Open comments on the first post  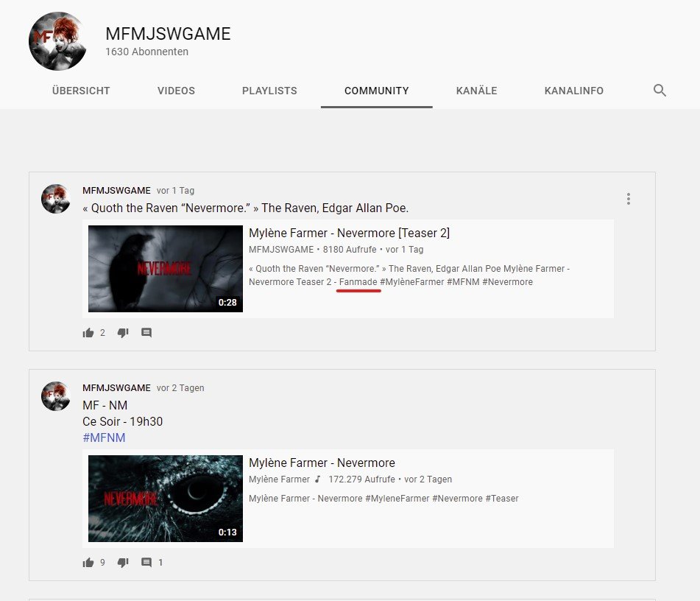pos(146,333)
